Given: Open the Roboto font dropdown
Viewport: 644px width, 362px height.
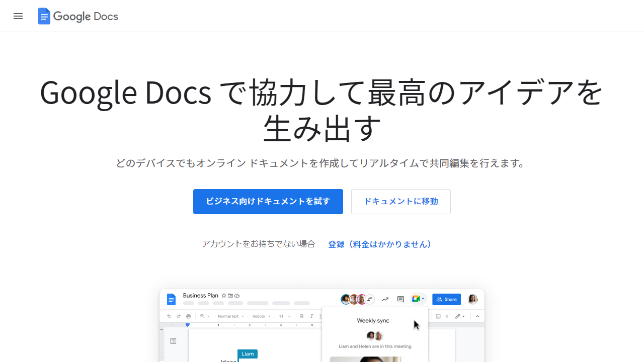Looking at the screenshot, I should coord(261,316).
